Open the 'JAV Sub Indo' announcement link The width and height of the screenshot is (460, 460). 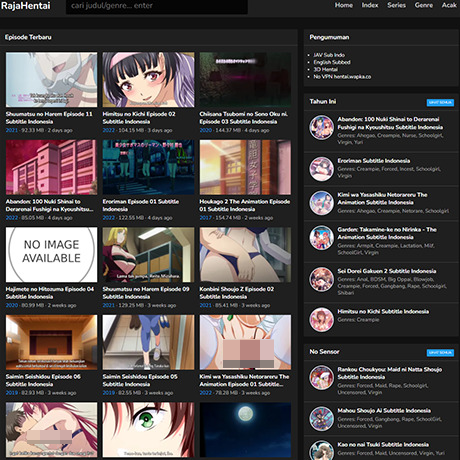pos(329,55)
